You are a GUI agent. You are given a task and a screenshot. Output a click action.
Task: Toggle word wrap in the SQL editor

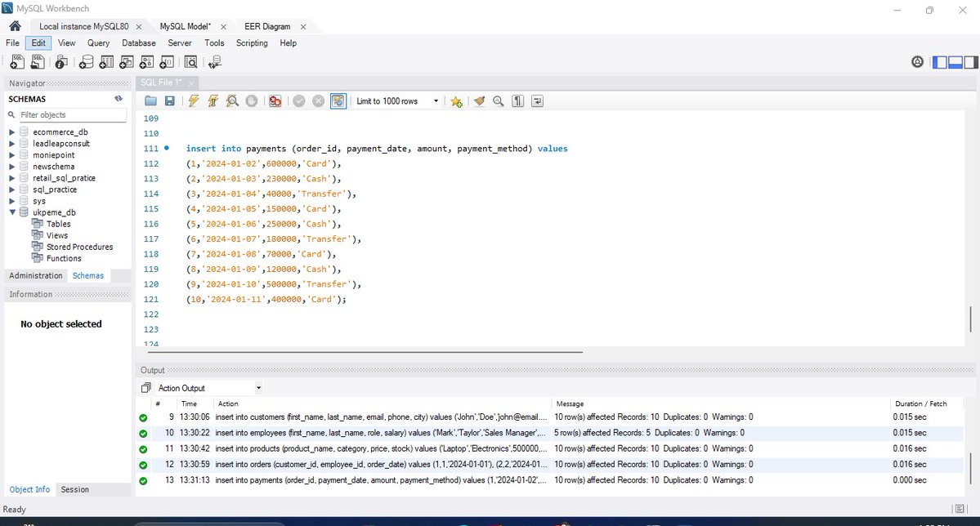click(x=536, y=100)
